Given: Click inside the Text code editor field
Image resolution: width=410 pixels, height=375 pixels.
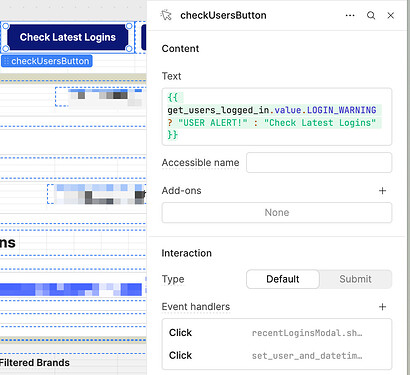Looking at the screenshot, I should 277,117.
